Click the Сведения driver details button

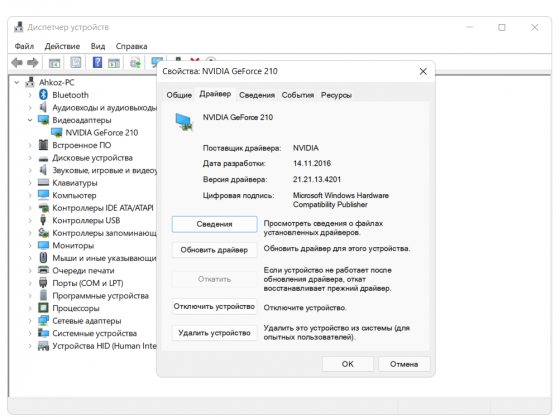tap(214, 224)
